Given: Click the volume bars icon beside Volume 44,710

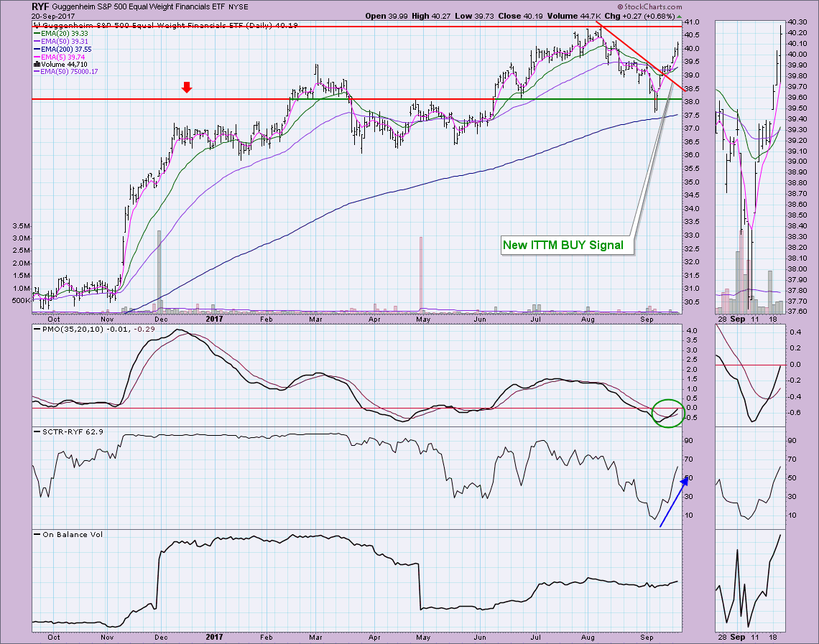Looking at the screenshot, I should point(37,64).
